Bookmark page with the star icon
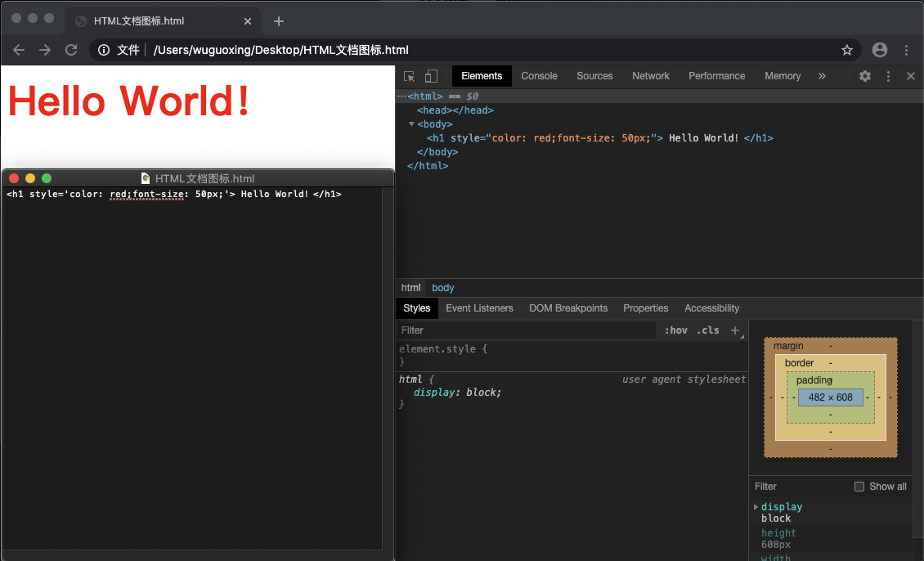 pos(847,50)
